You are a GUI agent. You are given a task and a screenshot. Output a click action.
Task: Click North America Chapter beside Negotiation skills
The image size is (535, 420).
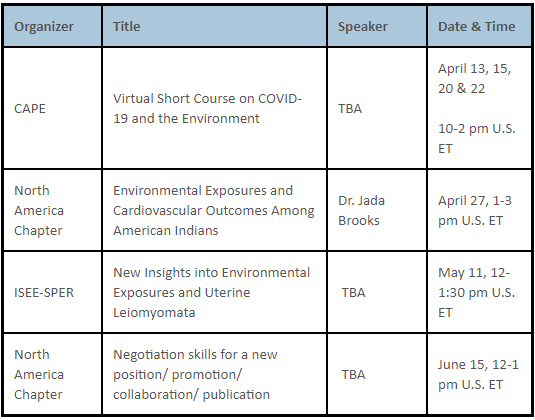tap(39, 374)
